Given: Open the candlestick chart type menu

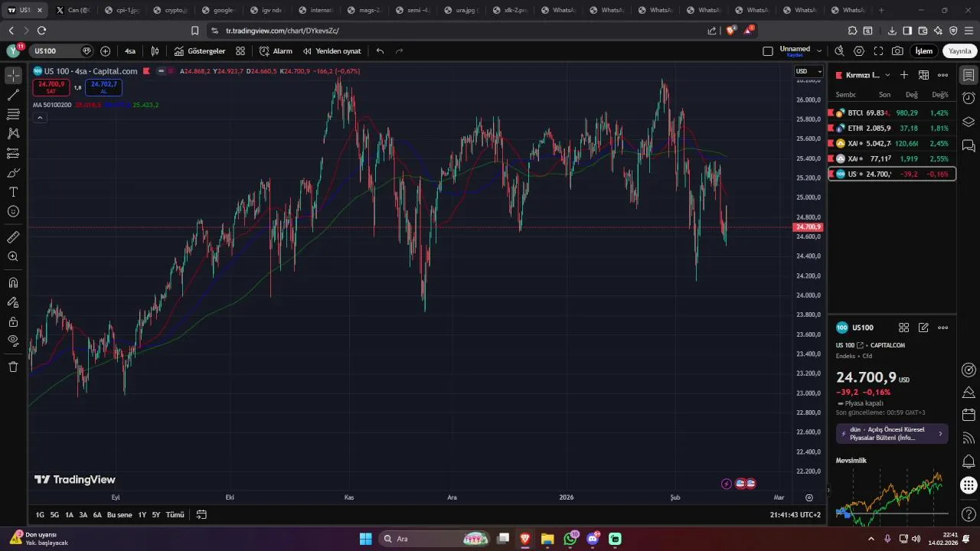Looking at the screenshot, I should pos(155,51).
